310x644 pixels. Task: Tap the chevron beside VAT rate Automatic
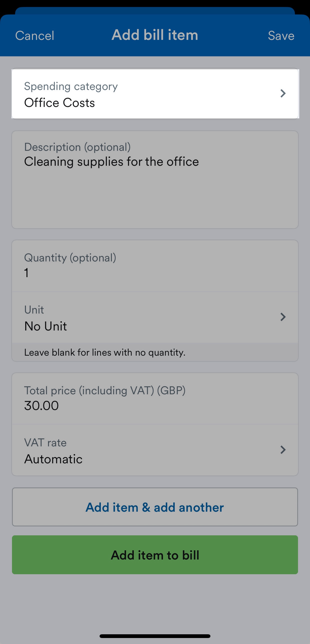(283, 450)
